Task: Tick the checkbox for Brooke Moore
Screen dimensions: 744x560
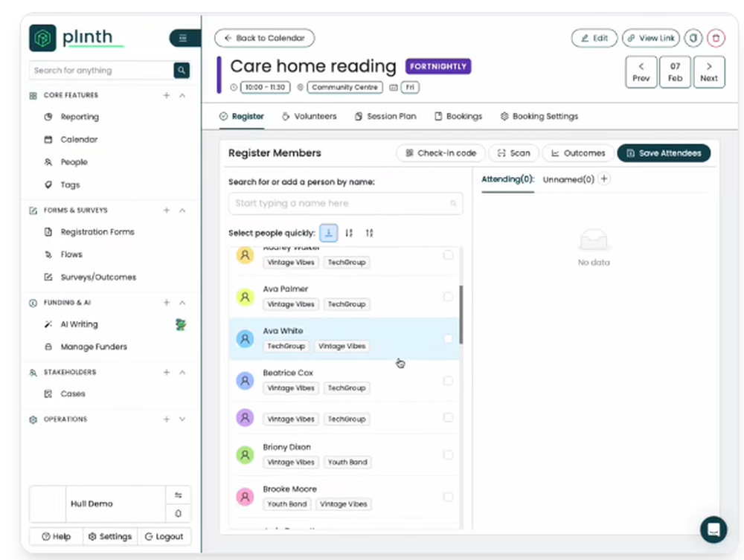Action: [448, 497]
